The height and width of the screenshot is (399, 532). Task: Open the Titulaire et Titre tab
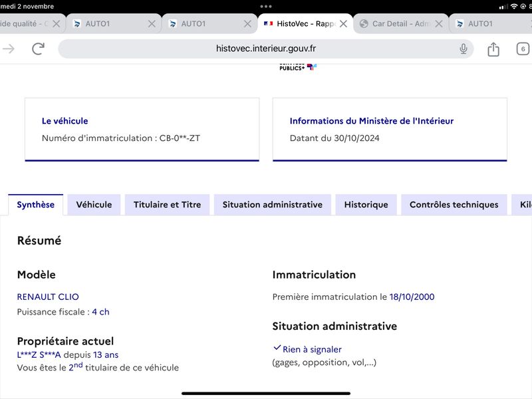click(168, 205)
